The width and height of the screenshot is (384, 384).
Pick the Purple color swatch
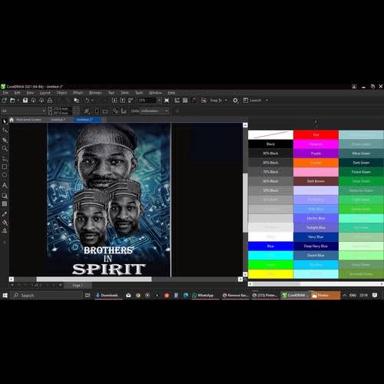pos(316,153)
